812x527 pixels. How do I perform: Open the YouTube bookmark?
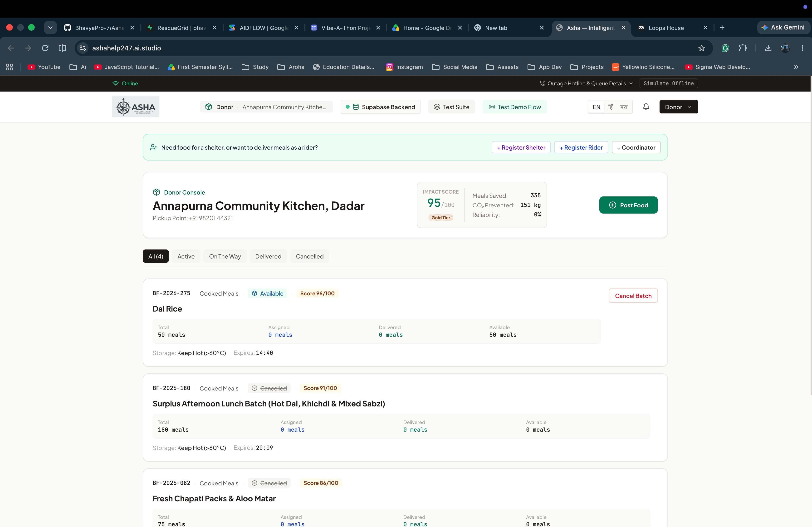[44, 67]
